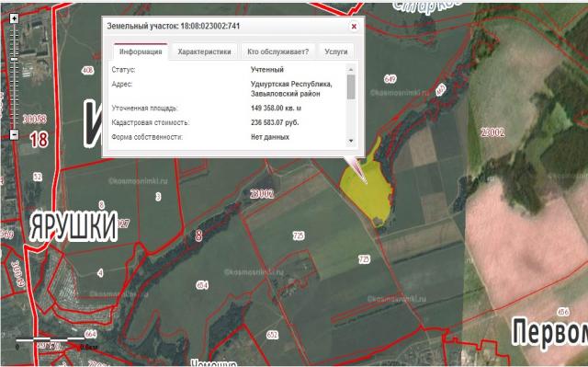The image size is (588, 367).
Task: Click the popup scrollbar up arrow
Action: (351, 69)
